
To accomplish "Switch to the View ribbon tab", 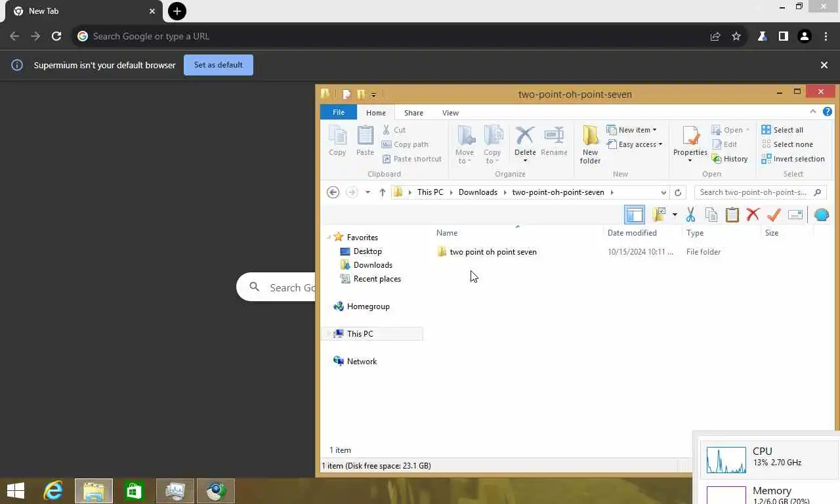I will coord(450,113).
